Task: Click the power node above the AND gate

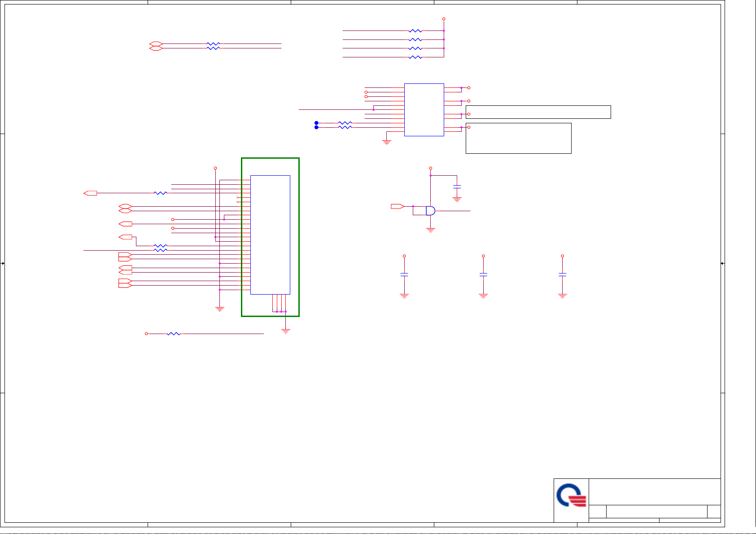Action: click(x=430, y=168)
